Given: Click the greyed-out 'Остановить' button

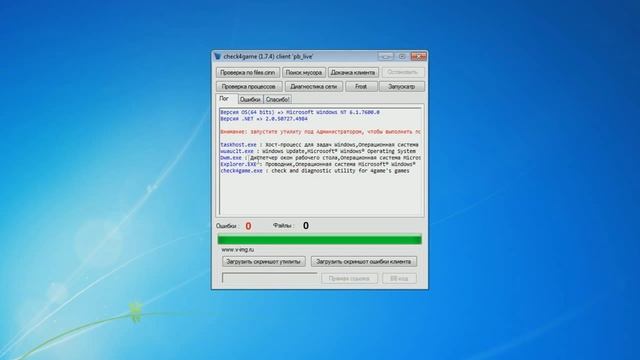Looking at the screenshot, I should pos(402,72).
